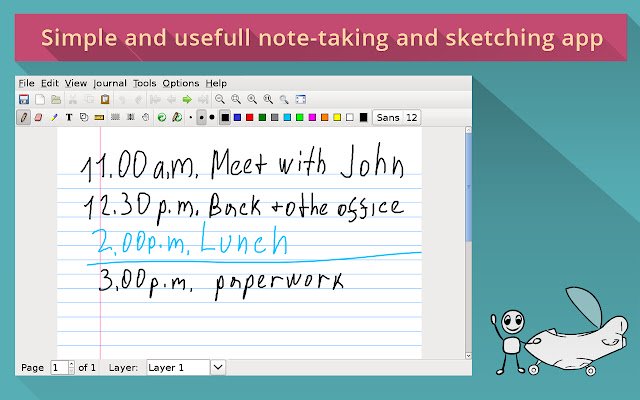Click the vertical scrollbar thumb

469,187
